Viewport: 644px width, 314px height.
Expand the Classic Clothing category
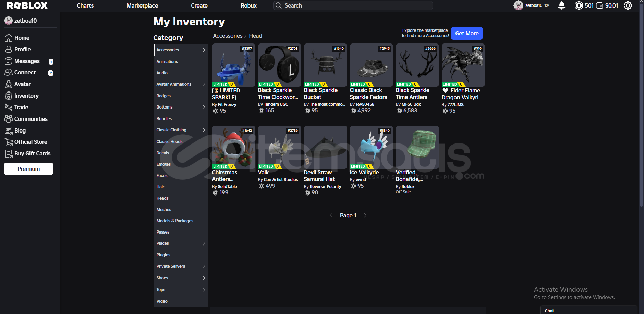pos(204,130)
